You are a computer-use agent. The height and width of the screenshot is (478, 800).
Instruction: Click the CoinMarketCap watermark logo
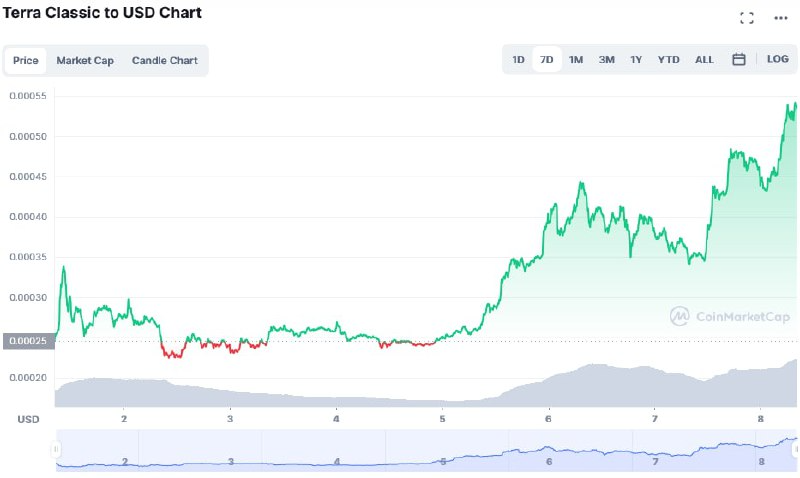[x=730, y=317]
